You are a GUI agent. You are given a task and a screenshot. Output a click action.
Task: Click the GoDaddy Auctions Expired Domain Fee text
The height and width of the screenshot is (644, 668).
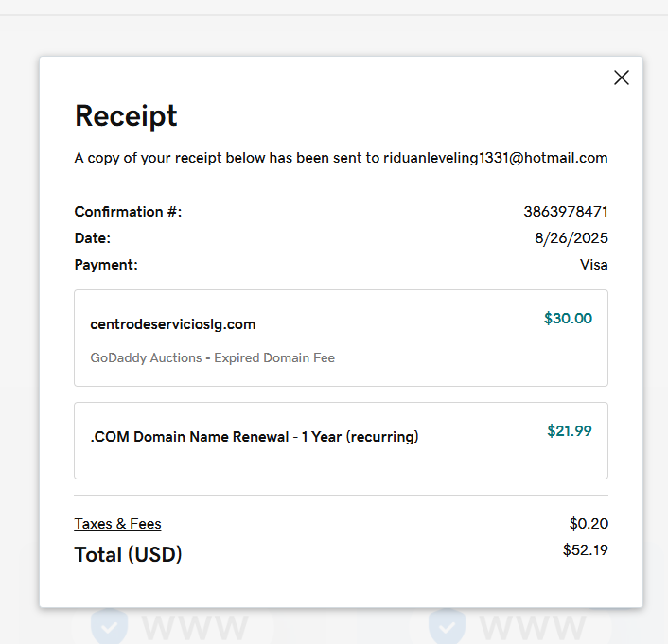212,358
